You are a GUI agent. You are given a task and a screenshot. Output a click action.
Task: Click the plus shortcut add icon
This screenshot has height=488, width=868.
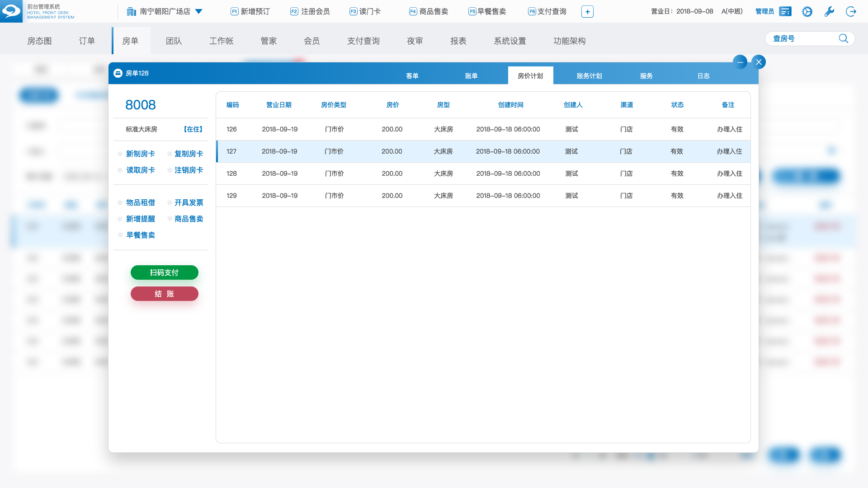[x=587, y=12]
